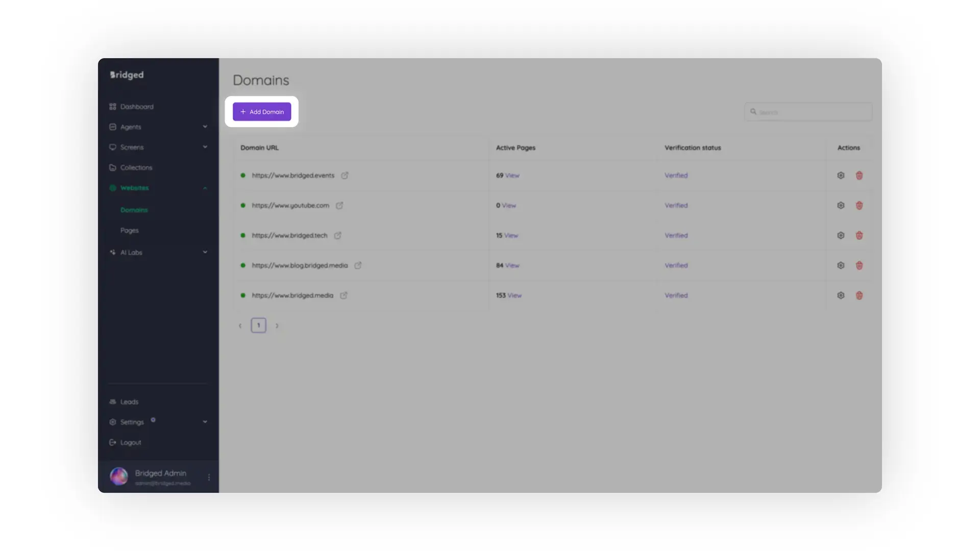Delete the youtube.com domain via trash icon
Viewport: 980px width, 551px height.
pos(859,205)
